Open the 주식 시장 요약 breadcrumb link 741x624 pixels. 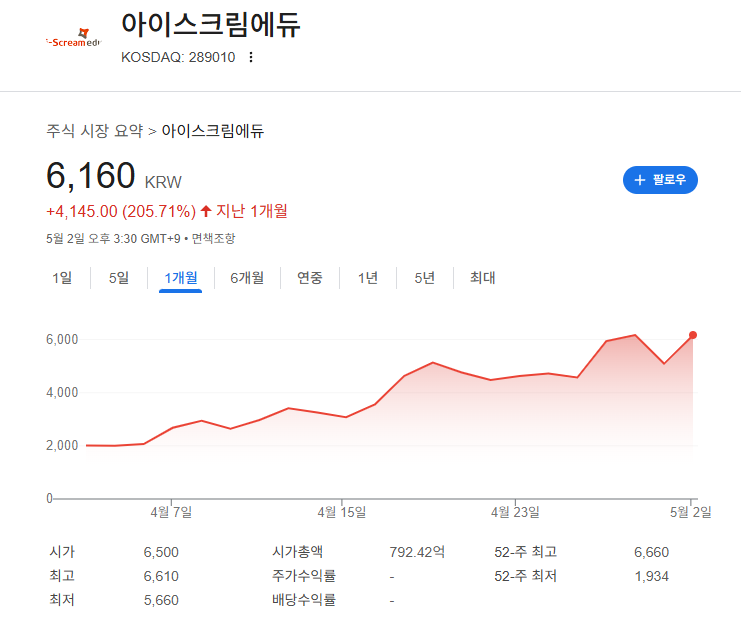(x=95, y=131)
